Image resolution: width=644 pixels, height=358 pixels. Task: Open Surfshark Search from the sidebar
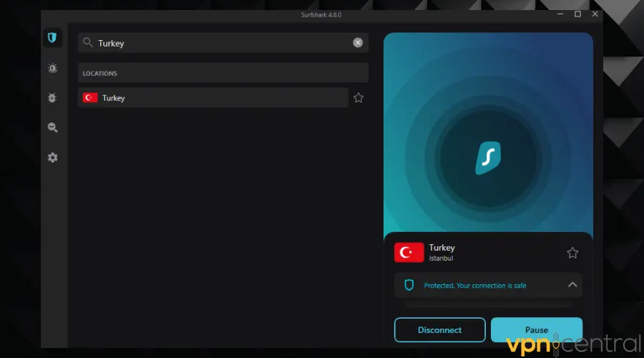pos(52,127)
